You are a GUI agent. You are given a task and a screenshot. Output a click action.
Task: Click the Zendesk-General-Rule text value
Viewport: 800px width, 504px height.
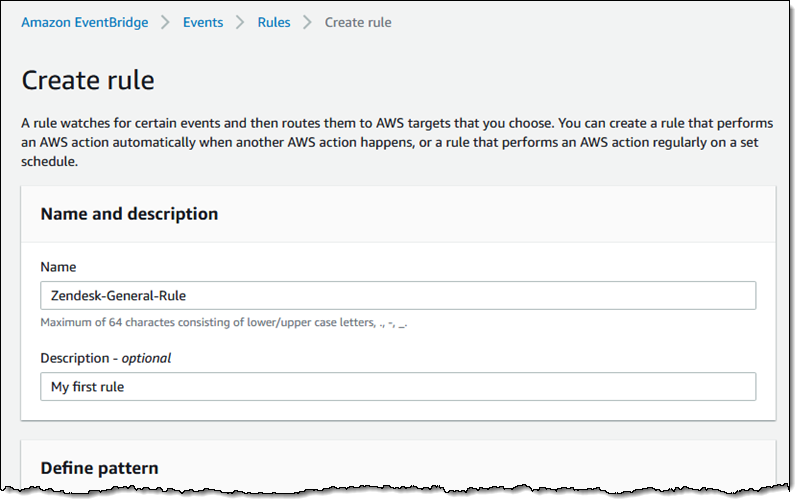click(x=118, y=296)
